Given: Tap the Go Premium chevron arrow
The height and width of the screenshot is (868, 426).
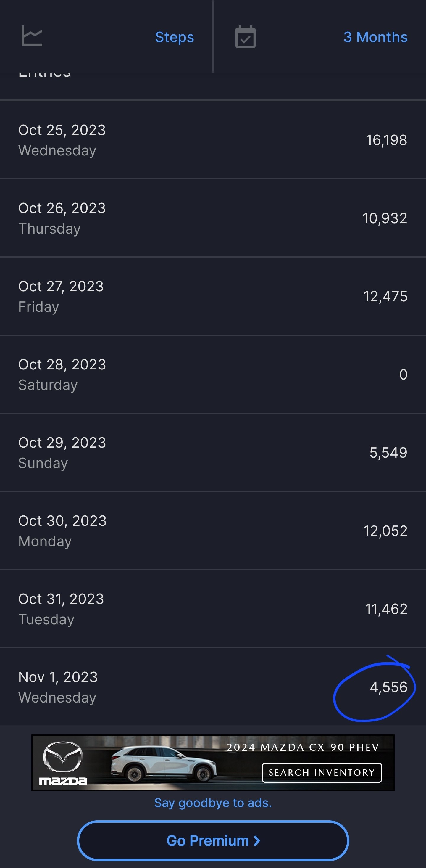Looking at the screenshot, I should 257,841.
